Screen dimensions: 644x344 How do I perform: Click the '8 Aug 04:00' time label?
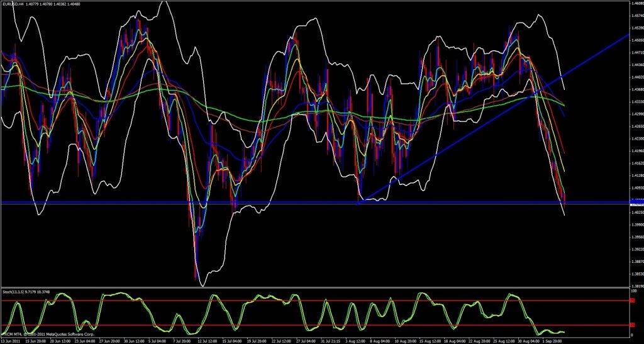tap(380, 341)
